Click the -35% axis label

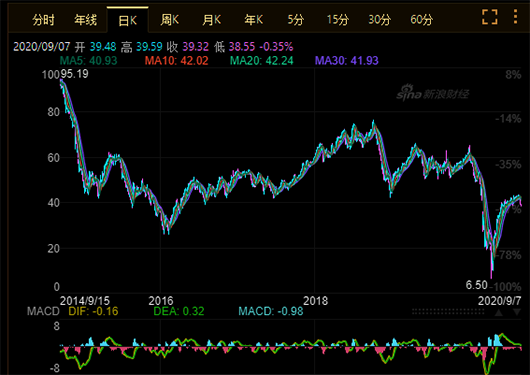click(x=508, y=165)
